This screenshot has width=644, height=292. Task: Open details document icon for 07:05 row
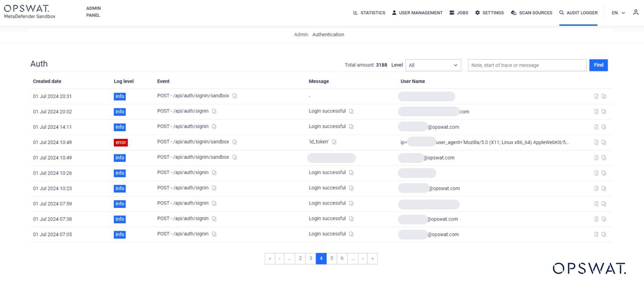(596, 235)
